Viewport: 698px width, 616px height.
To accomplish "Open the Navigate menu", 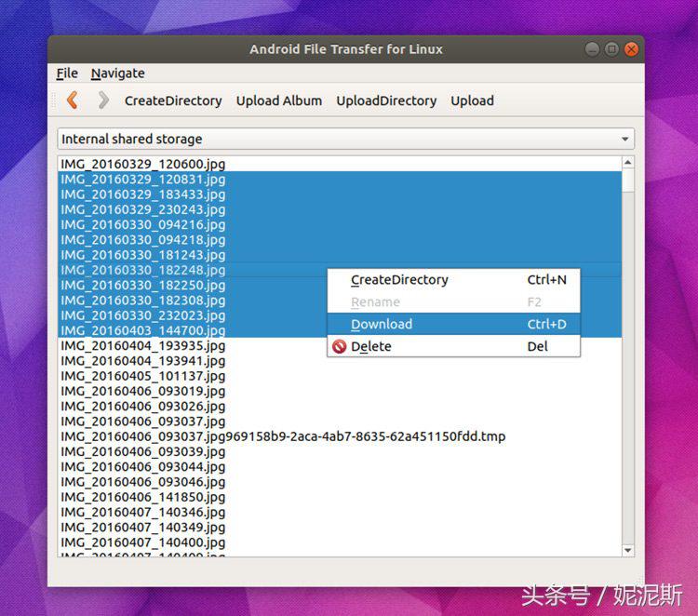I will click(118, 73).
